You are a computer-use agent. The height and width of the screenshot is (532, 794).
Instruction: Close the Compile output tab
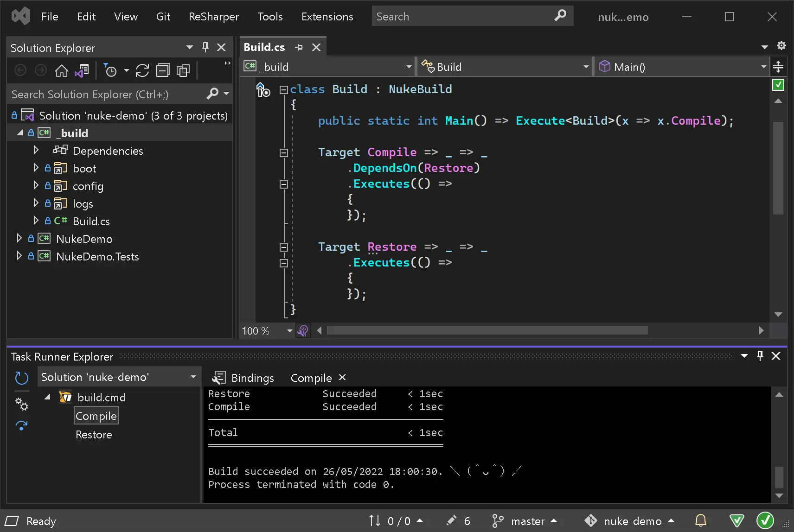pyautogui.click(x=342, y=377)
